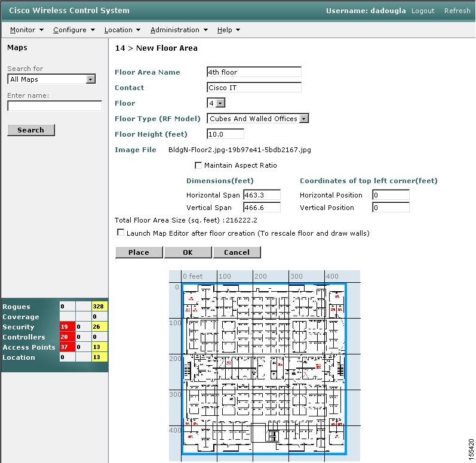Click the Cancel button
Image resolution: width=476 pixels, height=463 pixels.
237,252
